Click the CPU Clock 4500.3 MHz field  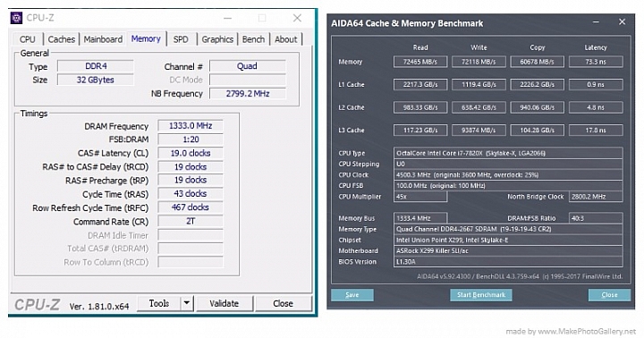pos(508,174)
